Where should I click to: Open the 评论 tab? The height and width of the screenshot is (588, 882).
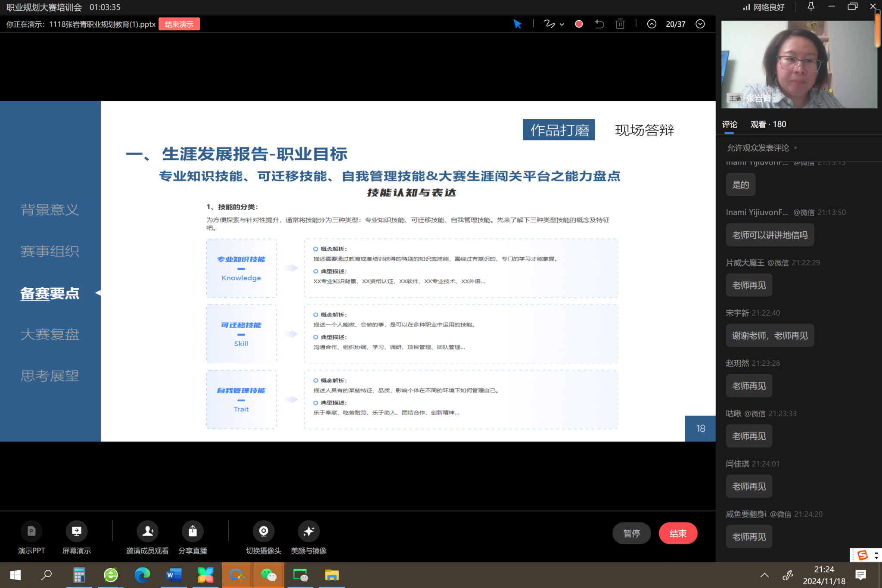click(730, 124)
